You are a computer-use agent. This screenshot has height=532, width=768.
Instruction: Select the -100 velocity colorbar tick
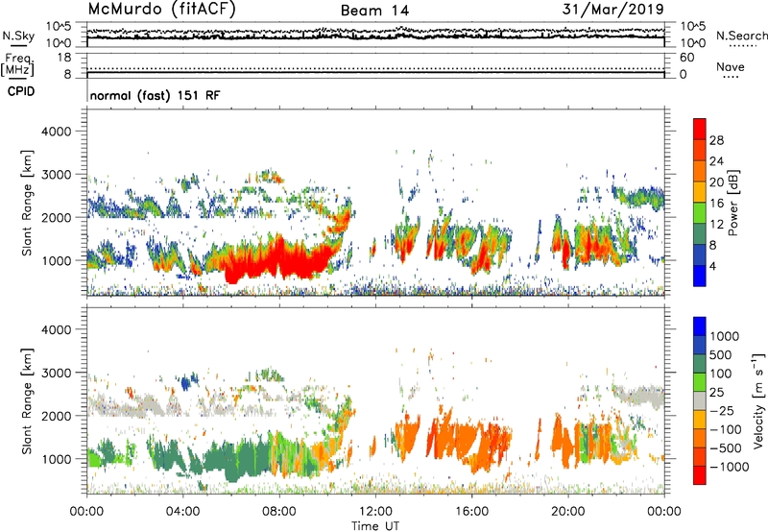[726, 429]
